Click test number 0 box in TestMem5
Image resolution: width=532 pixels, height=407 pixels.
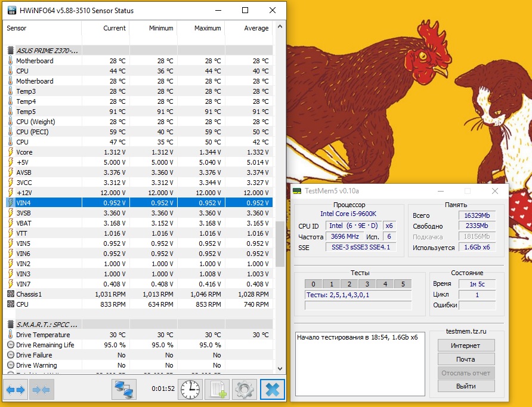313,284
